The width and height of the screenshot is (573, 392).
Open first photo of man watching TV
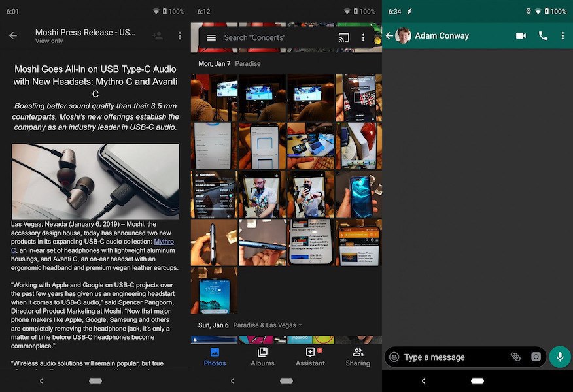tap(214, 98)
